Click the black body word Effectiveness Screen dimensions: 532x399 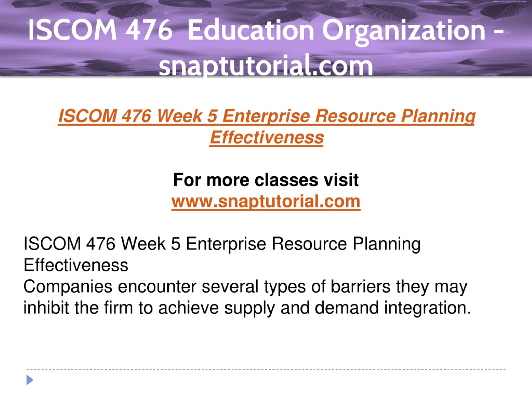click(x=76, y=265)
